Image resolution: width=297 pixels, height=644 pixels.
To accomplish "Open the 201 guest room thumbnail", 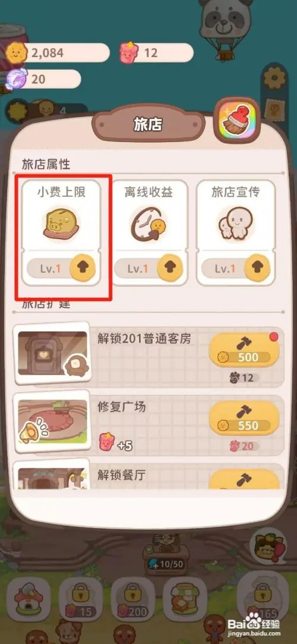I will 53,353.
